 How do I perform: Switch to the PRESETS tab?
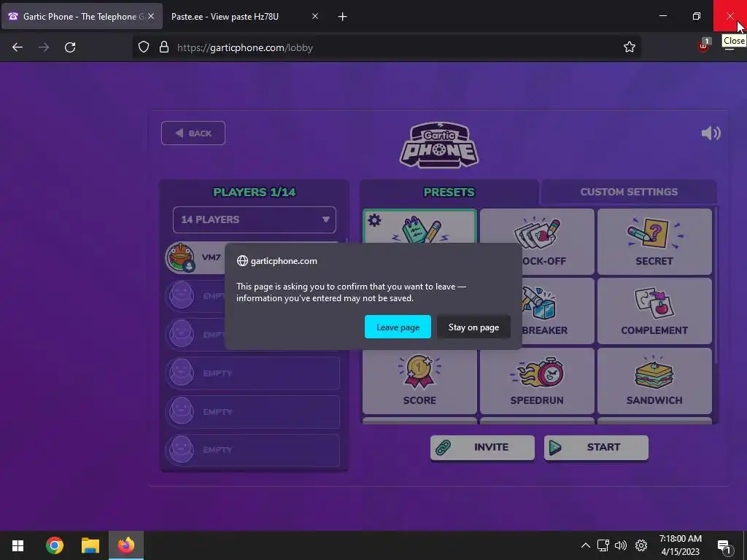click(x=449, y=192)
